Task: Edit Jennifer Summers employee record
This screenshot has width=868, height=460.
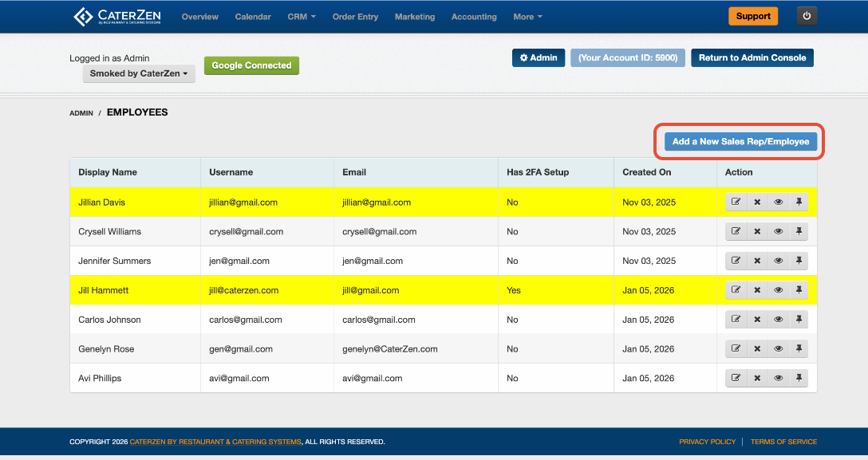Action: (x=736, y=261)
